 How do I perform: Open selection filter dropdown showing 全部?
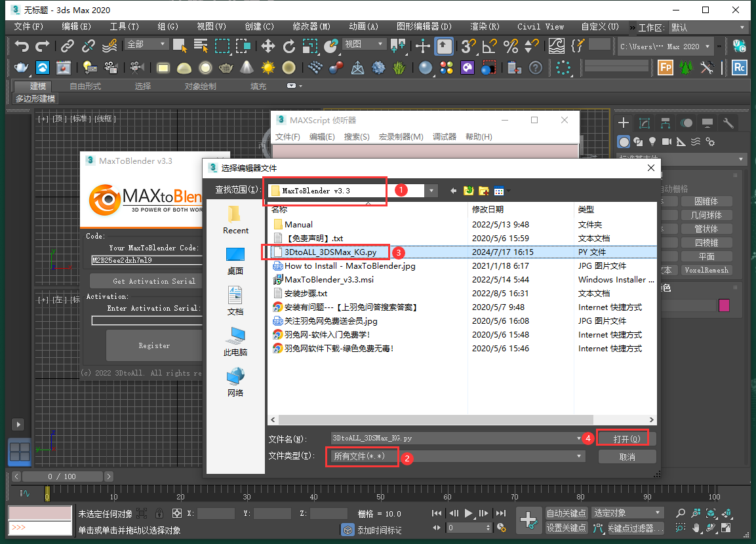(146, 45)
